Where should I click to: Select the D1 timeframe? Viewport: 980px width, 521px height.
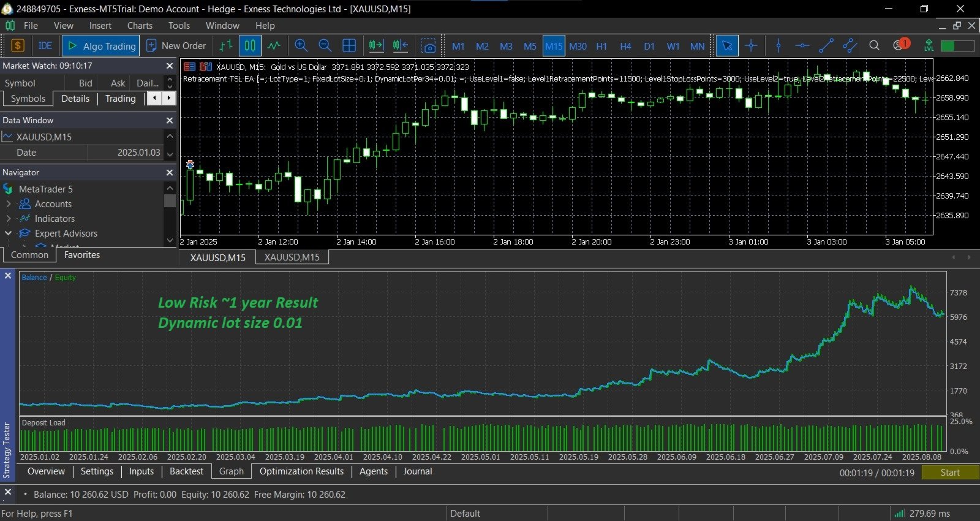[649, 46]
